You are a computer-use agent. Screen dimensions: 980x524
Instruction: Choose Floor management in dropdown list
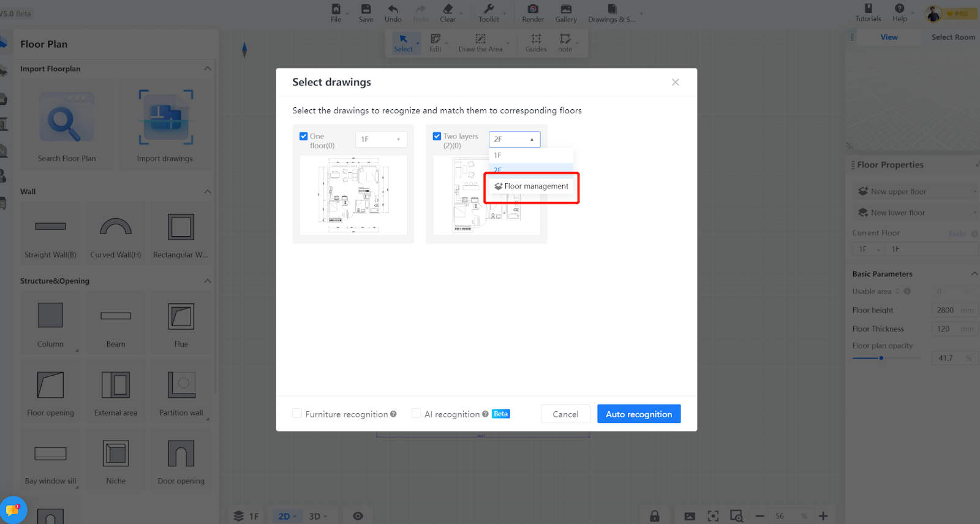click(532, 186)
